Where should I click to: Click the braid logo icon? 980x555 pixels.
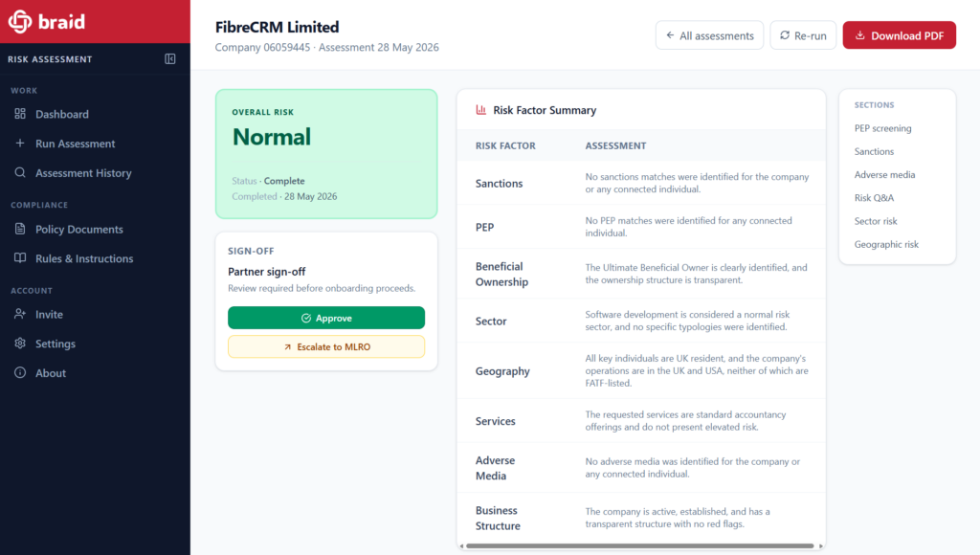pos(20,21)
